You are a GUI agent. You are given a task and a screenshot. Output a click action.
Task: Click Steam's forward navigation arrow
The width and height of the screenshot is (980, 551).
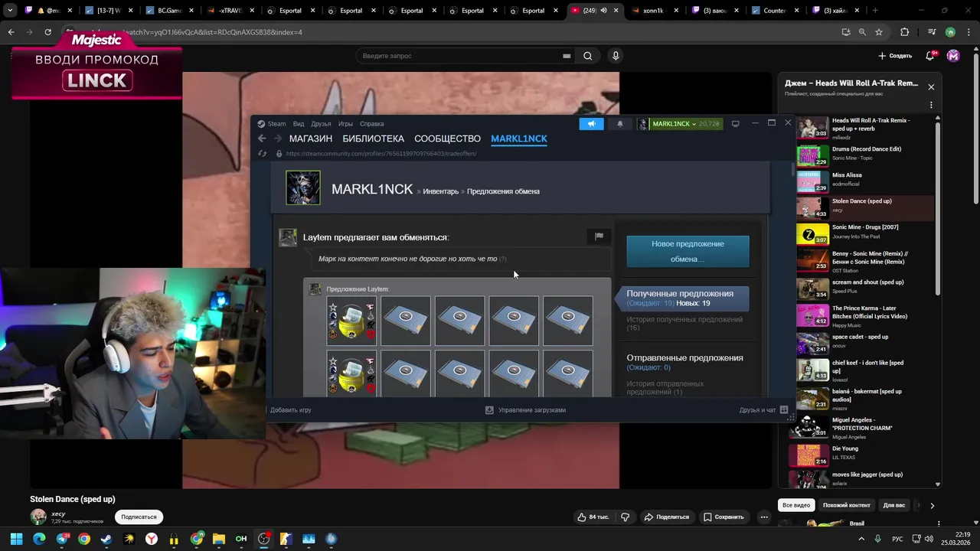(277, 139)
